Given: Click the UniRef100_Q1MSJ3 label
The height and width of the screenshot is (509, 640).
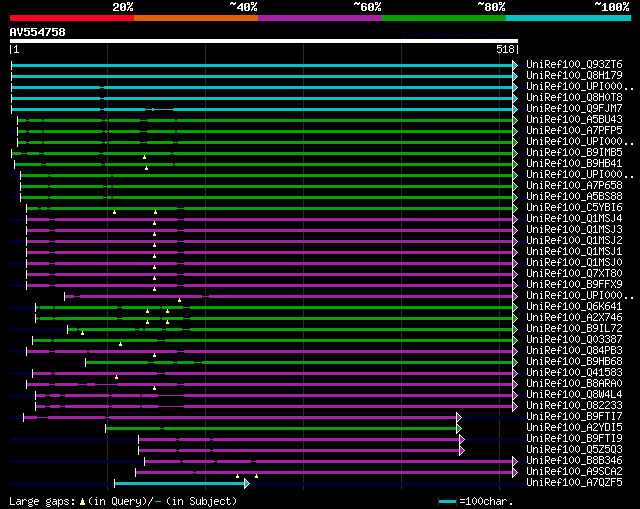Looking at the screenshot, I should 574,230.
